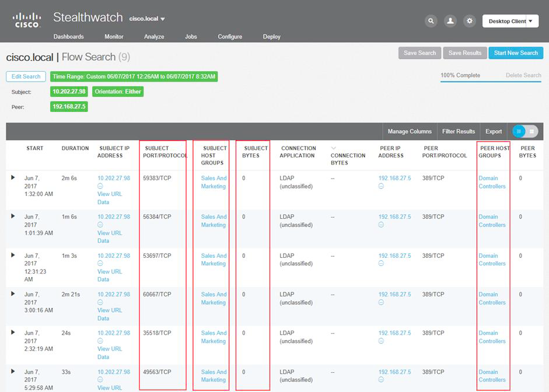Expand the 3:00:16 AM flow row
This screenshot has height=392, width=549.
(x=13, y=293)
